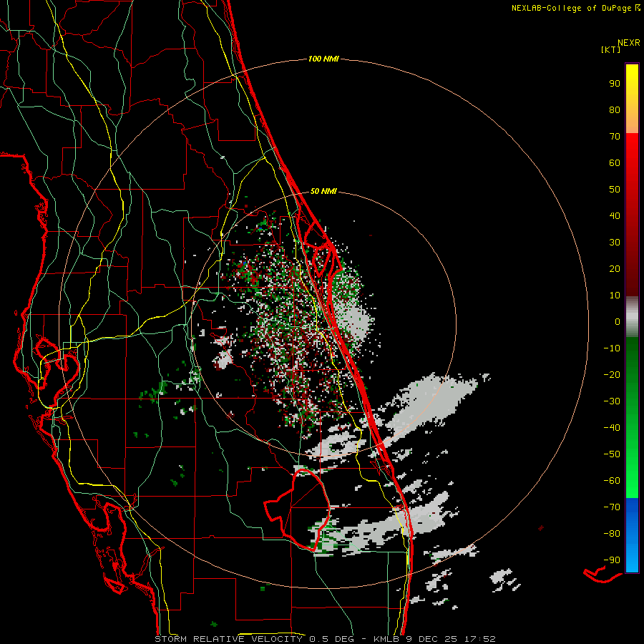Click the -90 value on velocity scale

612,560
